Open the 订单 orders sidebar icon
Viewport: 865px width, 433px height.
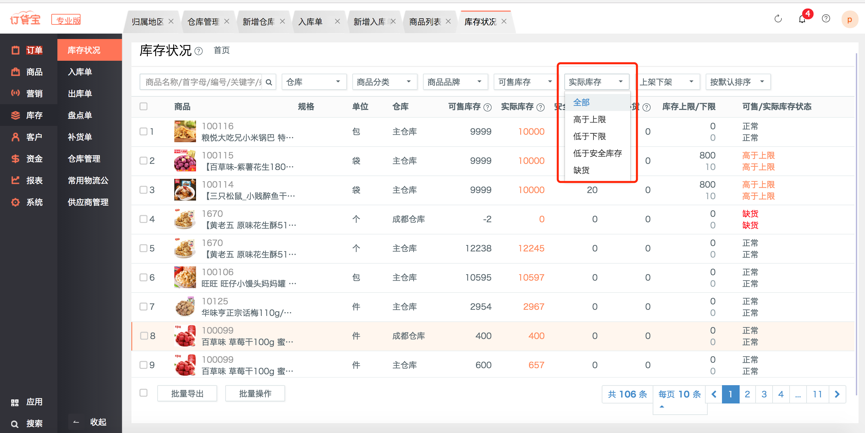pos(15,50)
